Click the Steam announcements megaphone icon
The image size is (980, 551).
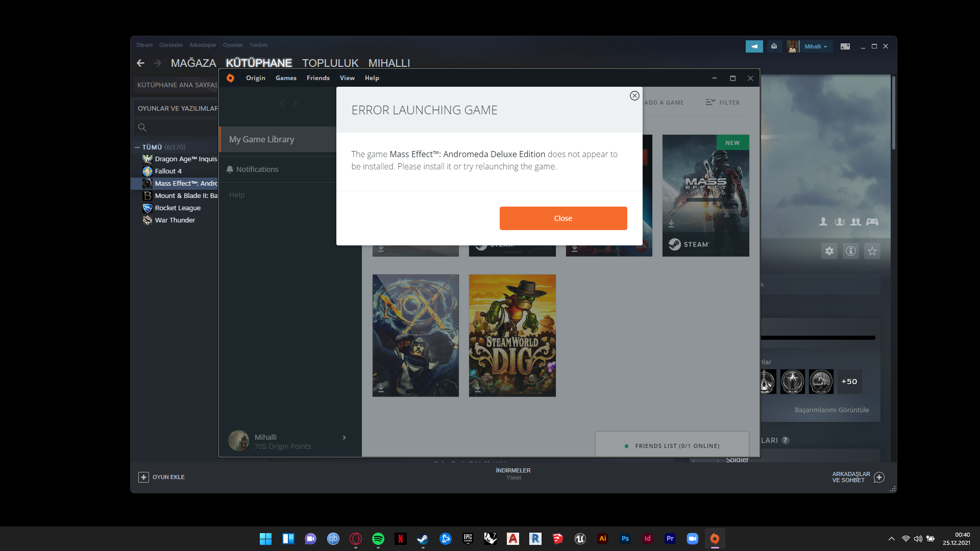(754, 46)
